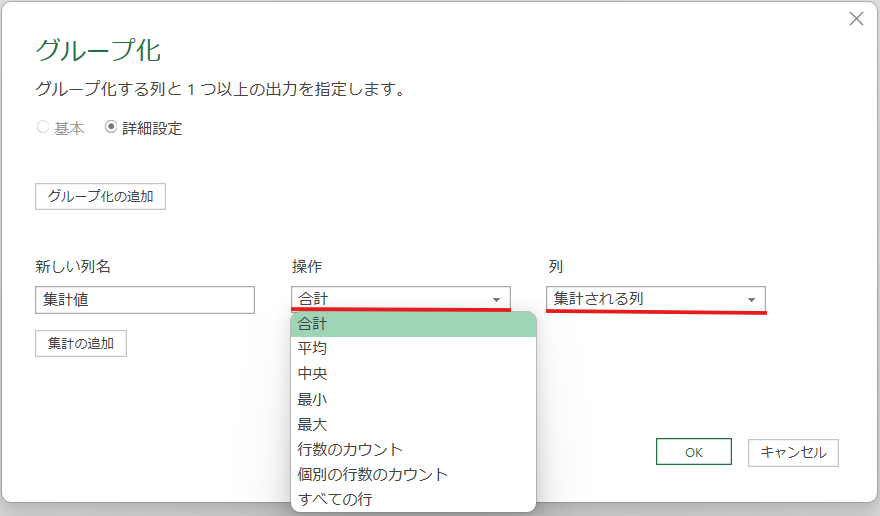Select すべての行 option
Image resolution: width=880 pixels, height=516 pixels.
pyautogui.click(x=414, y=499)
